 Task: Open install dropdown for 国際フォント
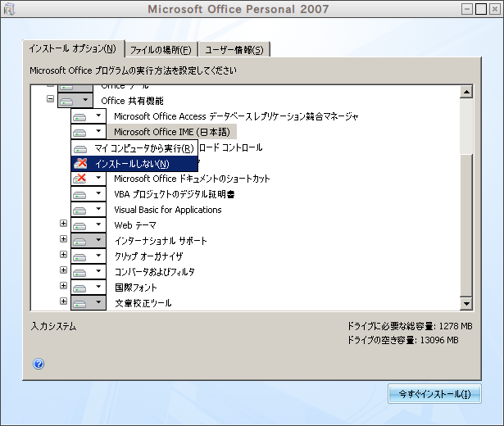(x=89, y=288)
